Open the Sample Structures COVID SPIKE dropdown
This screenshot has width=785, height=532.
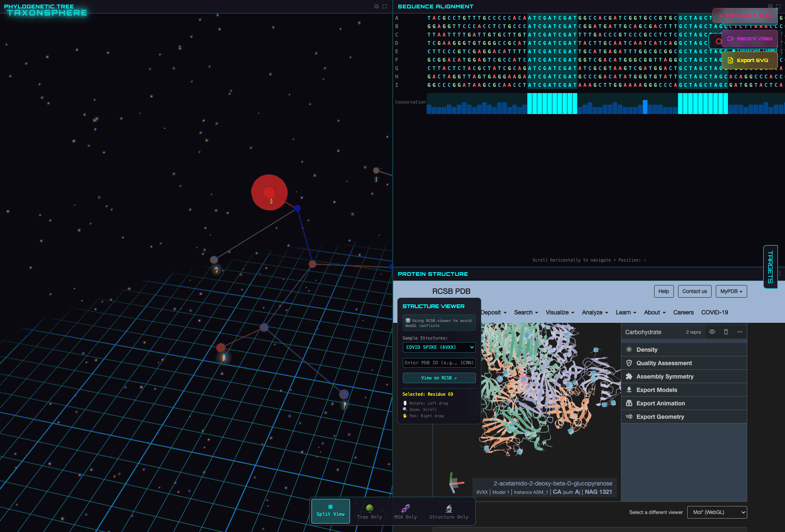tap(439, 347)
